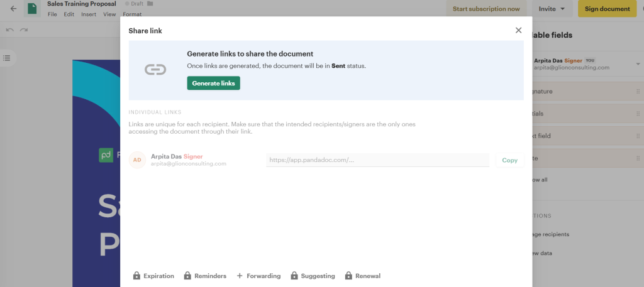Expand the Arpita Das recipient dropdown
644x287 pixels.
pyautogui.click(x=638, y=64)
